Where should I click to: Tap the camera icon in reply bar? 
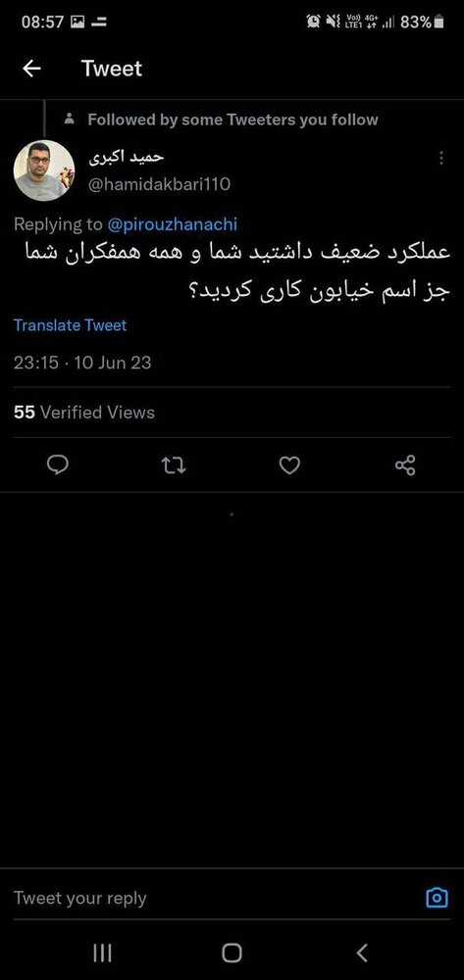[437, 898]
